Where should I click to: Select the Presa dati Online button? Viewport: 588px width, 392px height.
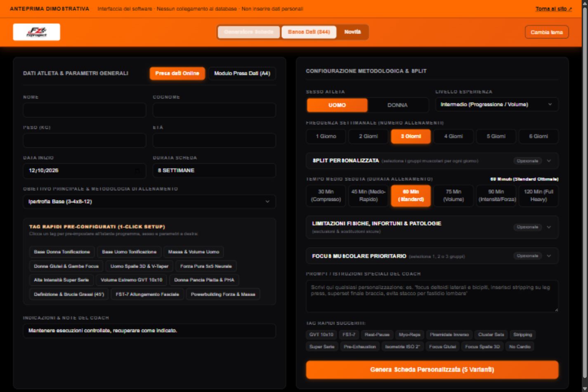[x=177, y=73]
